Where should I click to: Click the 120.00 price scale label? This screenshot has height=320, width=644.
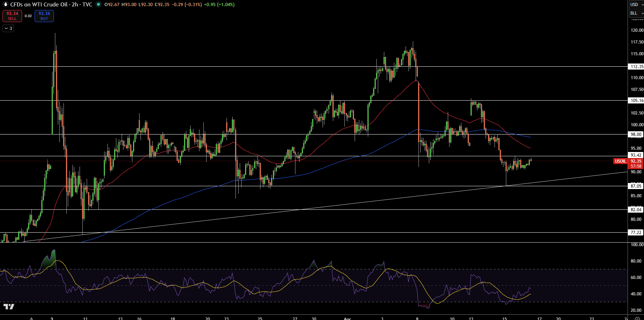pos(637,30)
